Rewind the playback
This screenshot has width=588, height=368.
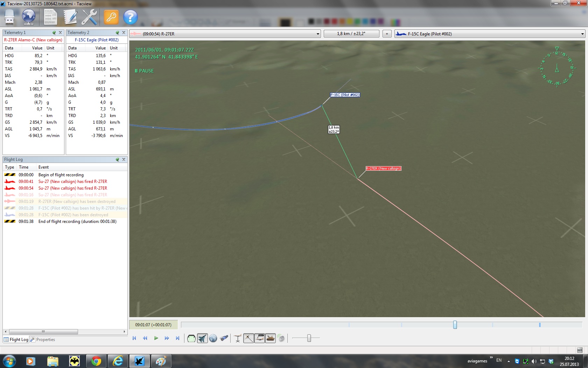[x=145, y=338]
